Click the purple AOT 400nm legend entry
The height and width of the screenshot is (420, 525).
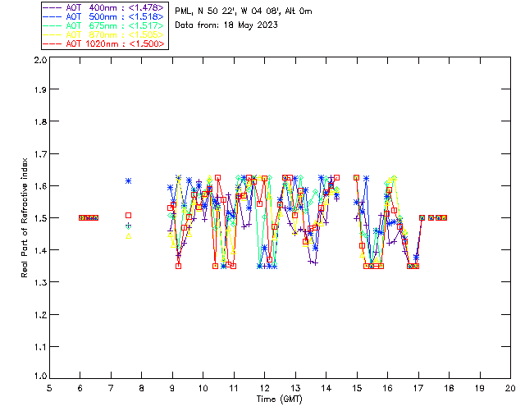click(103, 7)
